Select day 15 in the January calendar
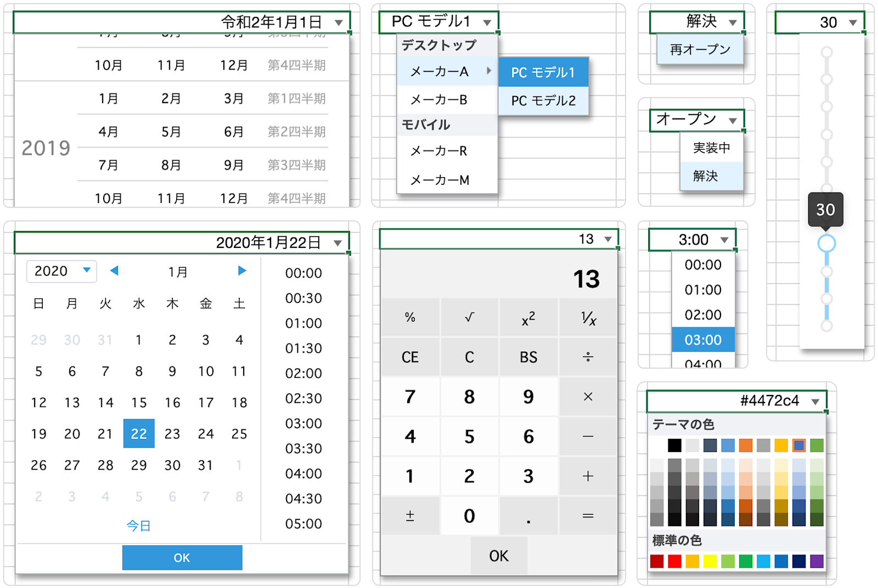 (139, 403)
